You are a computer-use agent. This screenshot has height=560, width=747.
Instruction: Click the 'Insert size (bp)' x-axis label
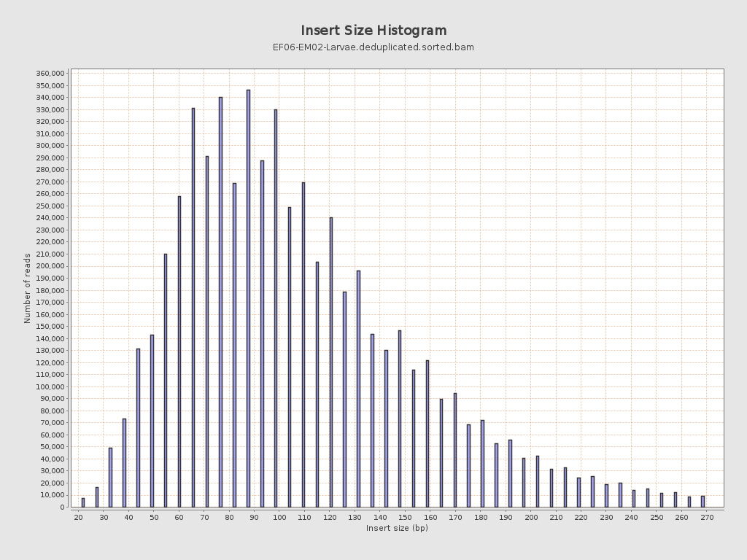click(397, 528)
